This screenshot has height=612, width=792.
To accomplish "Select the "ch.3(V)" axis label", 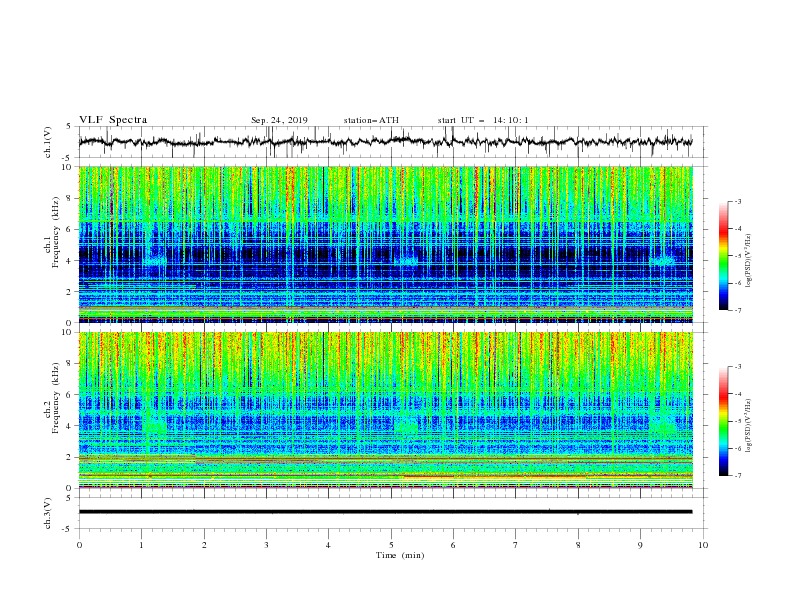I will [48, 513].
